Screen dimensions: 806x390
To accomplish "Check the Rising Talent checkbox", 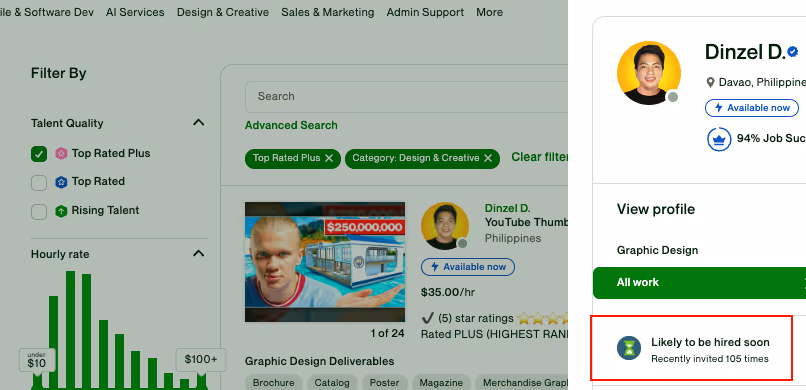I will (x=39, y=211).
